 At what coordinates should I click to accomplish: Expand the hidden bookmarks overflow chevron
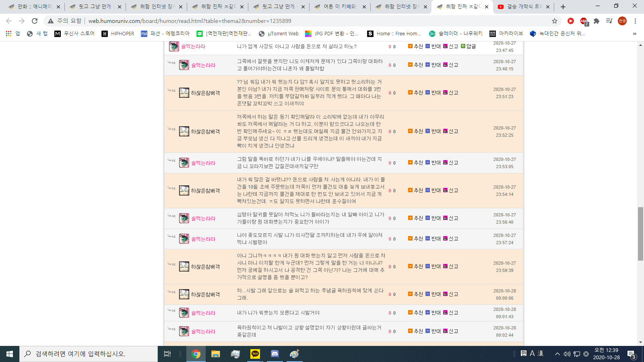pos(635,34)
